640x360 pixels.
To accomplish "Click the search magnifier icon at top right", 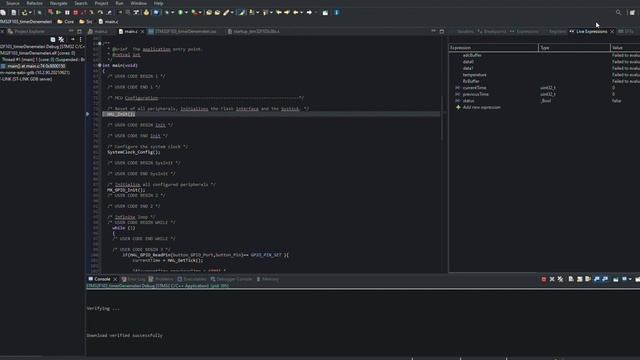I will pyautogui.click(x=618, y=13).
